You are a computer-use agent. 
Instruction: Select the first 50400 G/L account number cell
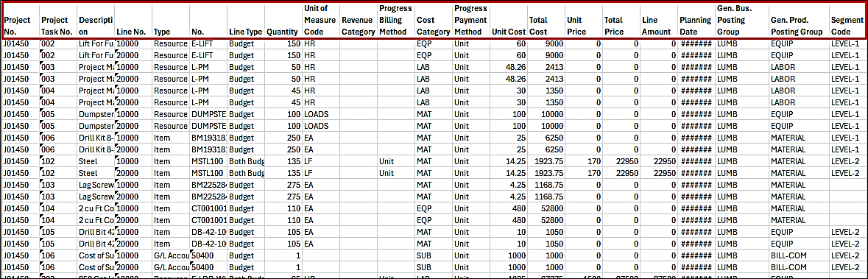coord(208,255)
